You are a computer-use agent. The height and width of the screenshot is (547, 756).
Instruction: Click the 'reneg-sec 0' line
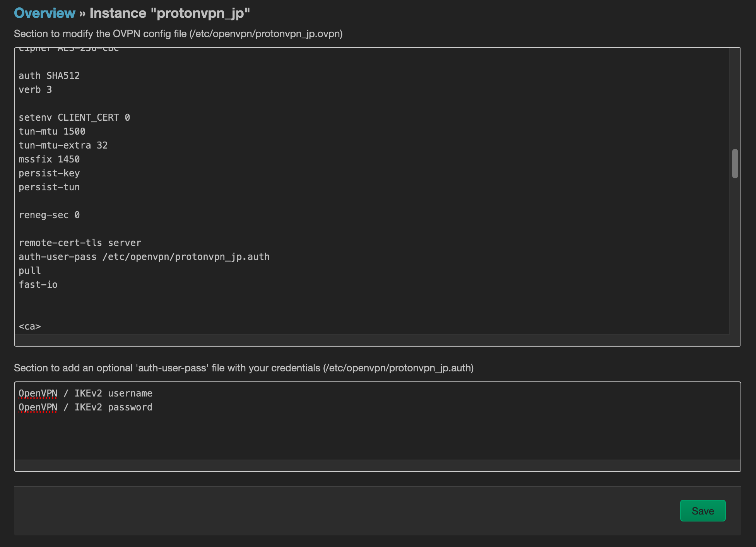click(x=49, y=215)
